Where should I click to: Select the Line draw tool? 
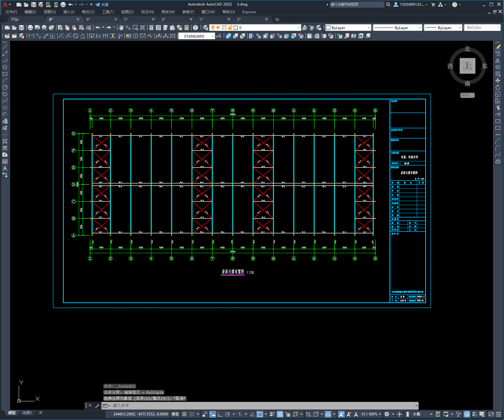pyautogui.click(x=5, y=47)
